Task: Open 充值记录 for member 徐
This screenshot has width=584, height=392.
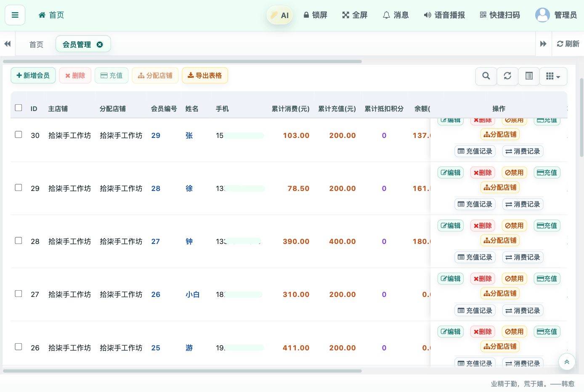Action: click(475, 204)
